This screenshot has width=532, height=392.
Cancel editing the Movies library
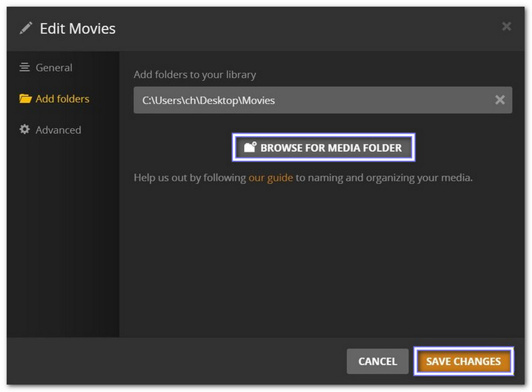pos(377,361)
